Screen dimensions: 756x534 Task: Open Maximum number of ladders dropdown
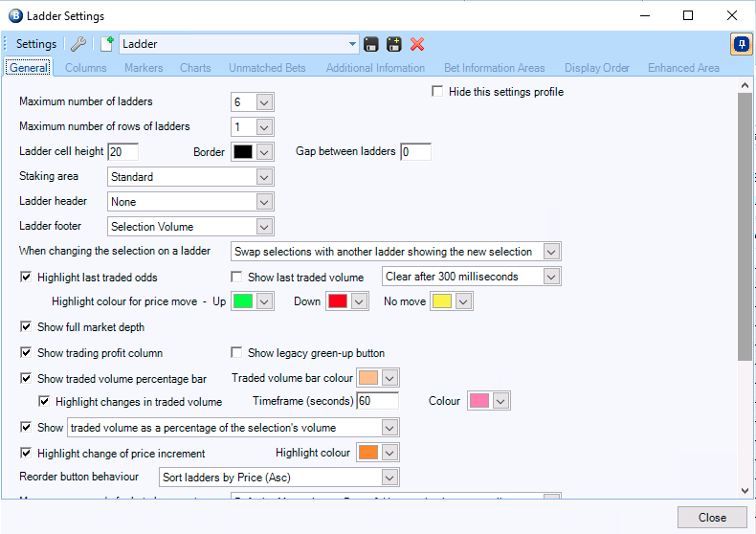(264, 102)
